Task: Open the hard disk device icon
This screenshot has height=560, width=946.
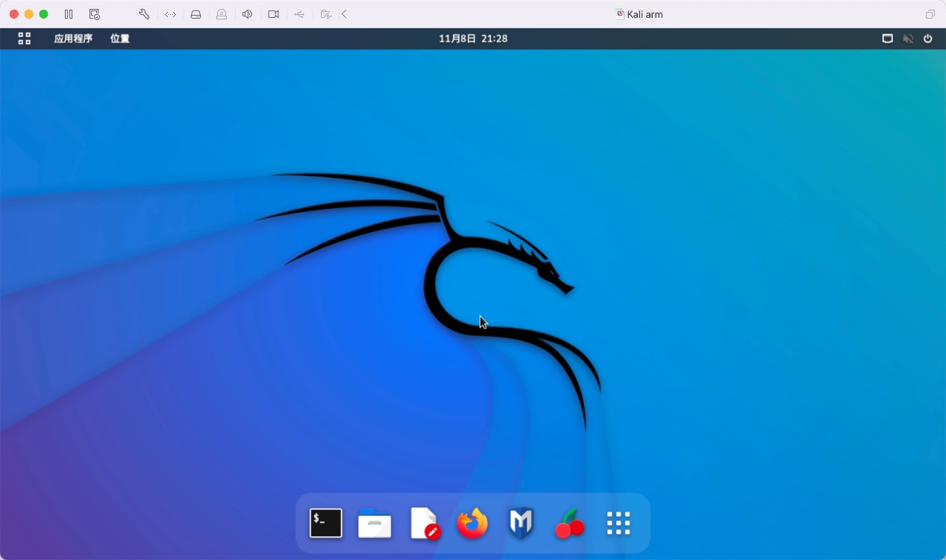Action: (x=195, y=14)
